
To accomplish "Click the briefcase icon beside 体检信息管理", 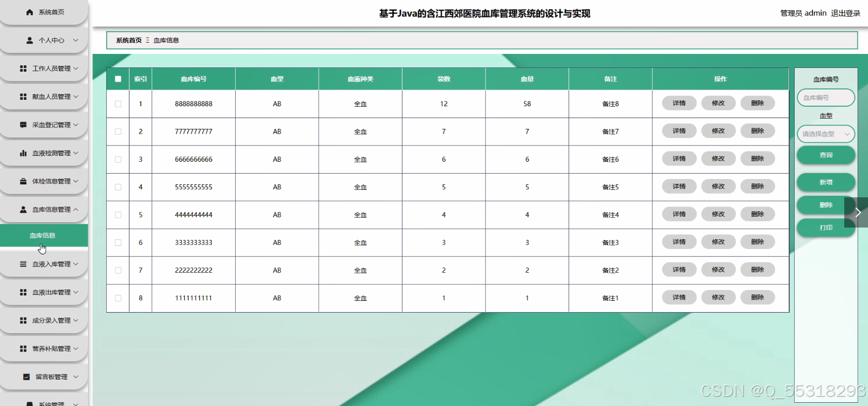I will point(23,181).
